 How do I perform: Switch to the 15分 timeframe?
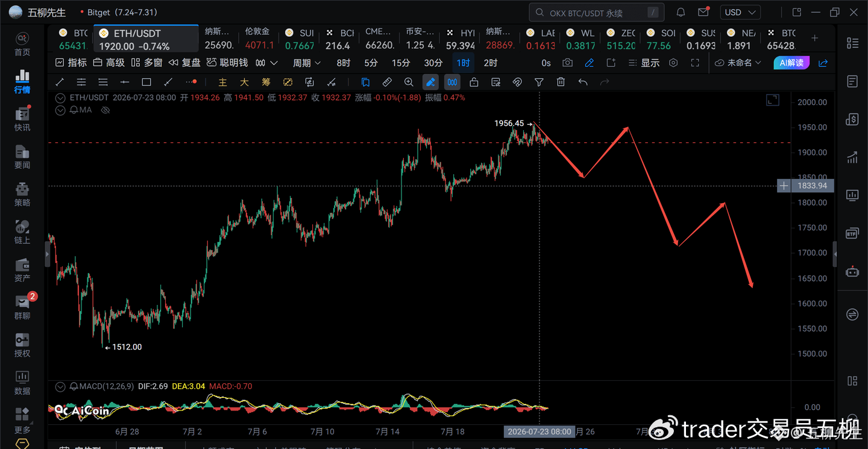[x=401, y=63]
